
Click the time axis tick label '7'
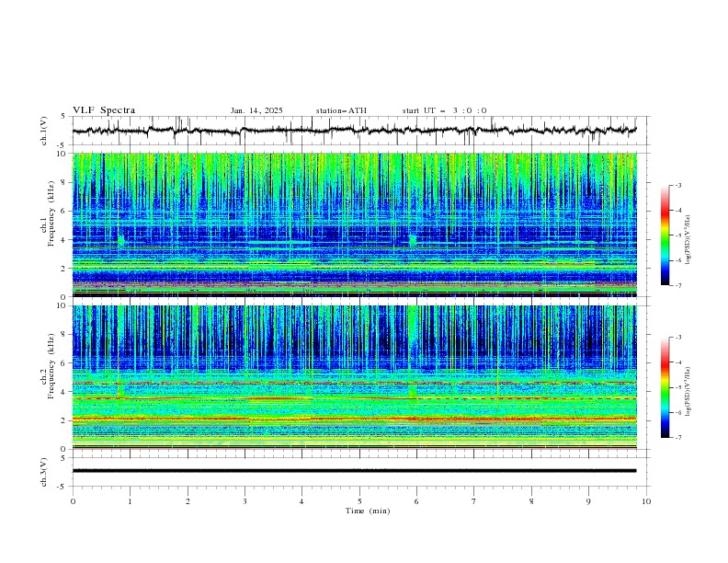pos(474,501)
